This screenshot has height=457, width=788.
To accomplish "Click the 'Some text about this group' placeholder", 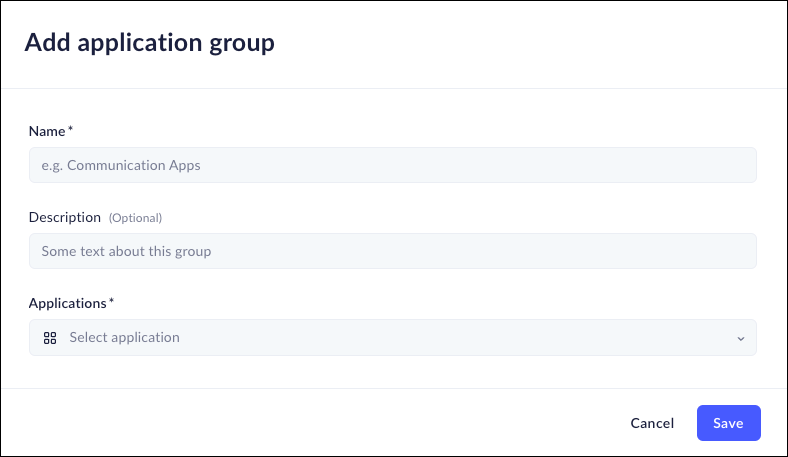I will pos(126,251).
